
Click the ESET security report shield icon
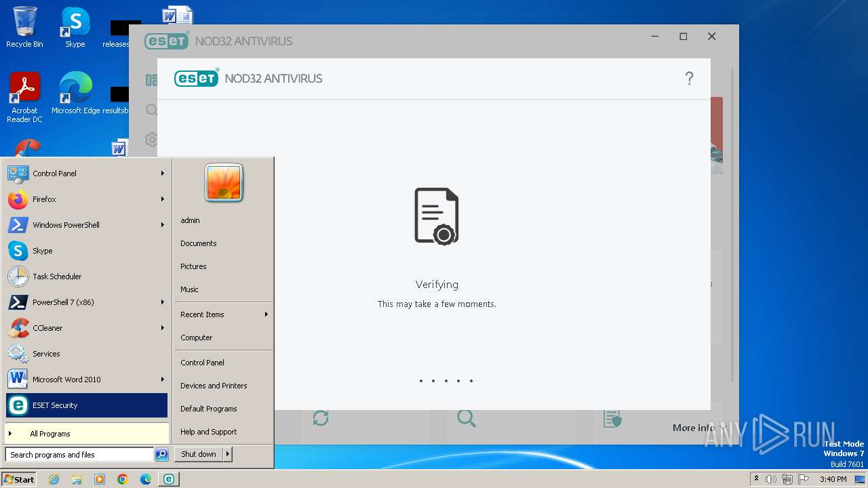612,419
